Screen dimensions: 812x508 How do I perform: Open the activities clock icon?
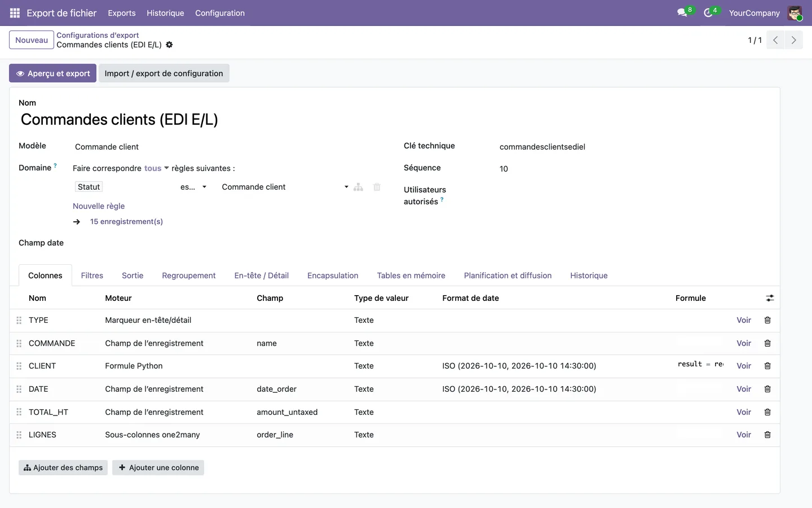coord(708,12)
